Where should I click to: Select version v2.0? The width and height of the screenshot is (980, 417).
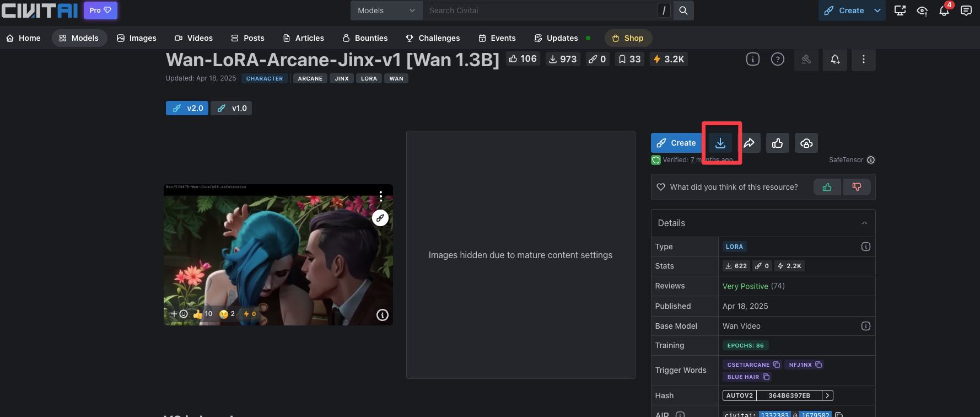(x=187, y=108)
